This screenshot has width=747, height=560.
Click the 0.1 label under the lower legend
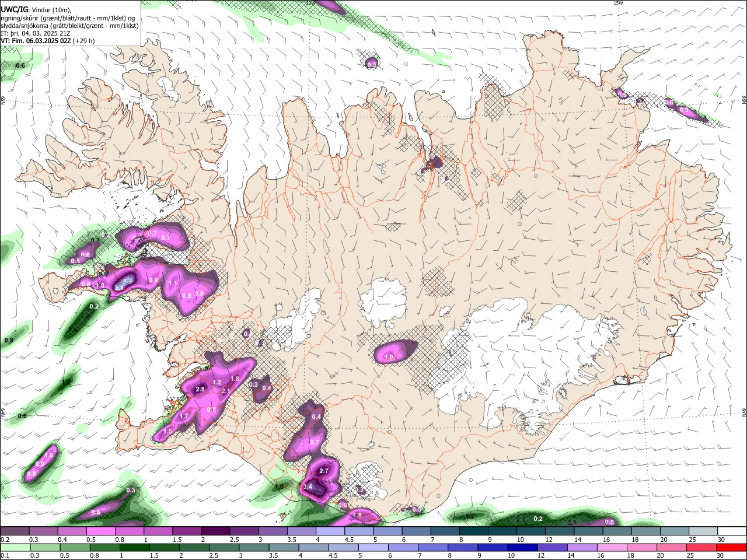5,555
